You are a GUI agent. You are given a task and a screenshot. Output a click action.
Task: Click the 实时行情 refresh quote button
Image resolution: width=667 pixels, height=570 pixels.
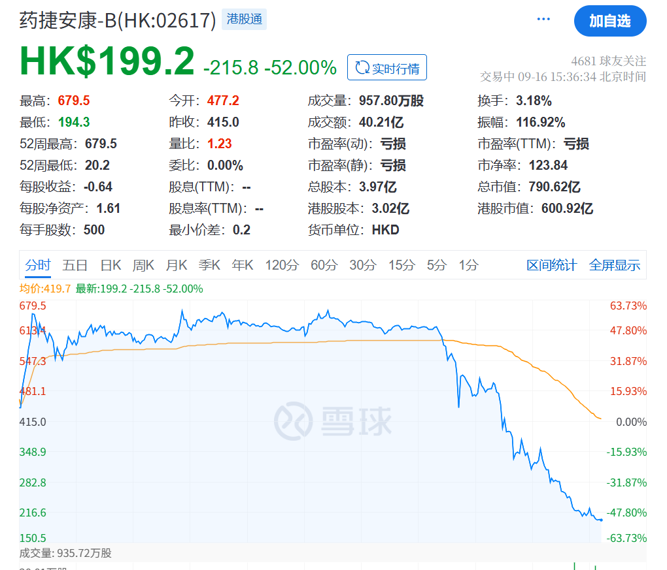tap(387, 67)
